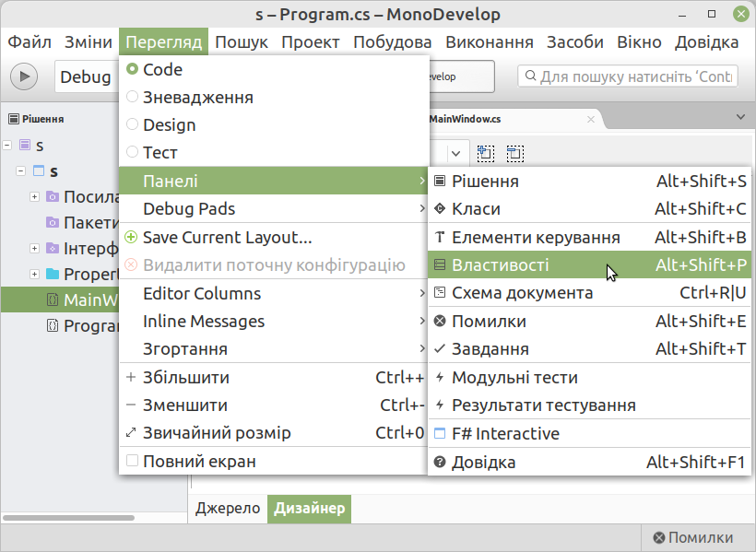Click the project s window icon in tree
This screenshot has width=756, height=552.
tap(39, 170)
